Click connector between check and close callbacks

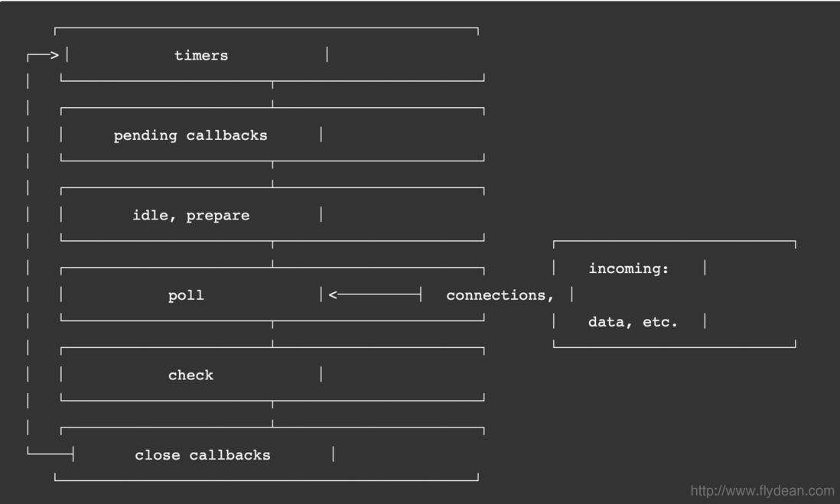point(272,414)
